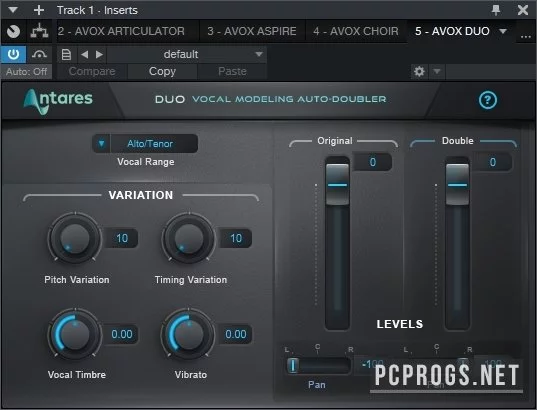Add a new insert with plus icon

(x=39, y=10)
